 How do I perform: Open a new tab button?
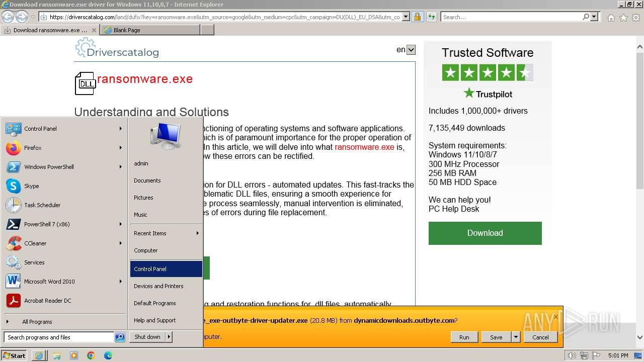coord(207,30)
